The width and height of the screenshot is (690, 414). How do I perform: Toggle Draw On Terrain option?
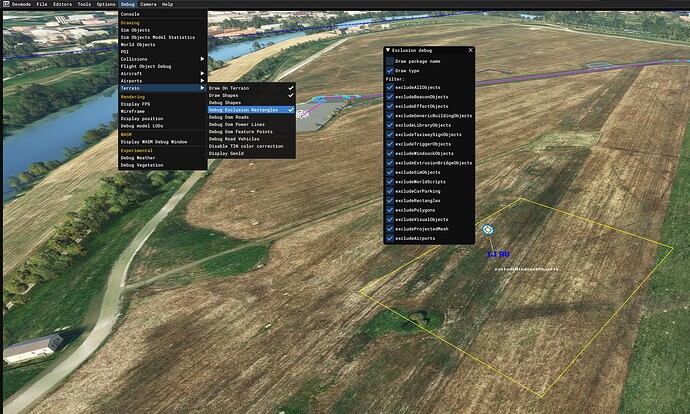click(251, 88)
